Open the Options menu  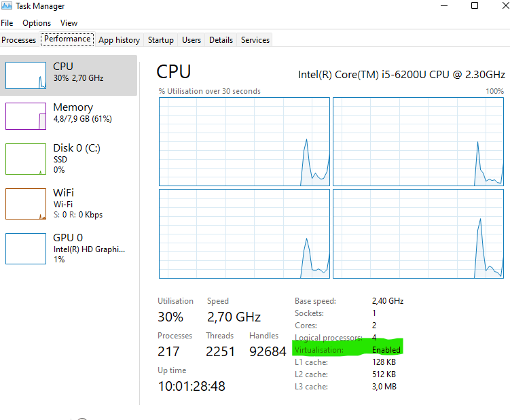pyautogui.click(x=37, y=23)
